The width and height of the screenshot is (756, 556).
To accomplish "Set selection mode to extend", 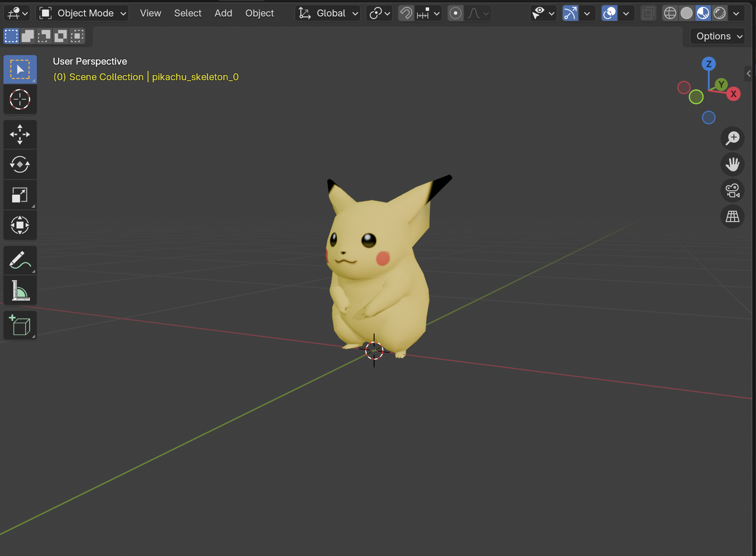I will 28,36.
